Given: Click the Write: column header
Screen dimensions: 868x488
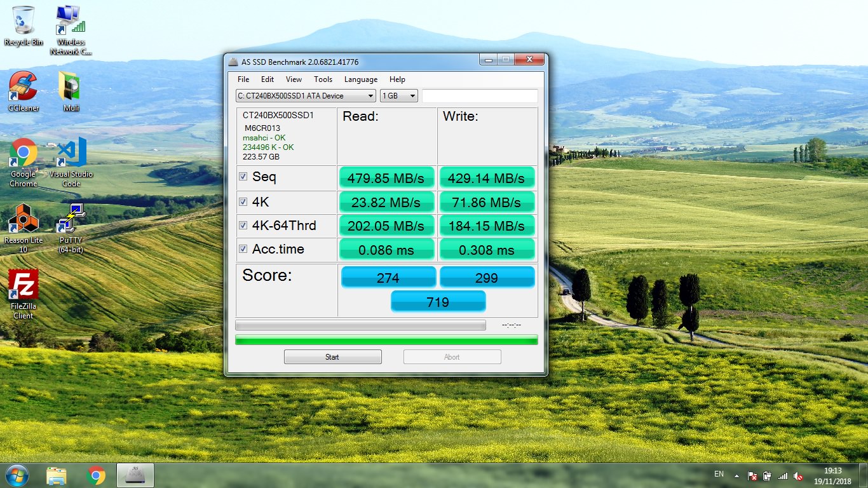Looking at the screenshot, I should coord(461,117).
